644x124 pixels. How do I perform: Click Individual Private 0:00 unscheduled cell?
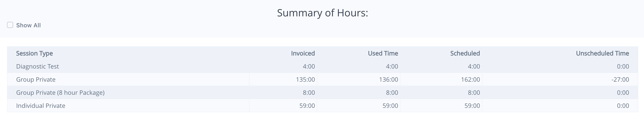point(623,106)
